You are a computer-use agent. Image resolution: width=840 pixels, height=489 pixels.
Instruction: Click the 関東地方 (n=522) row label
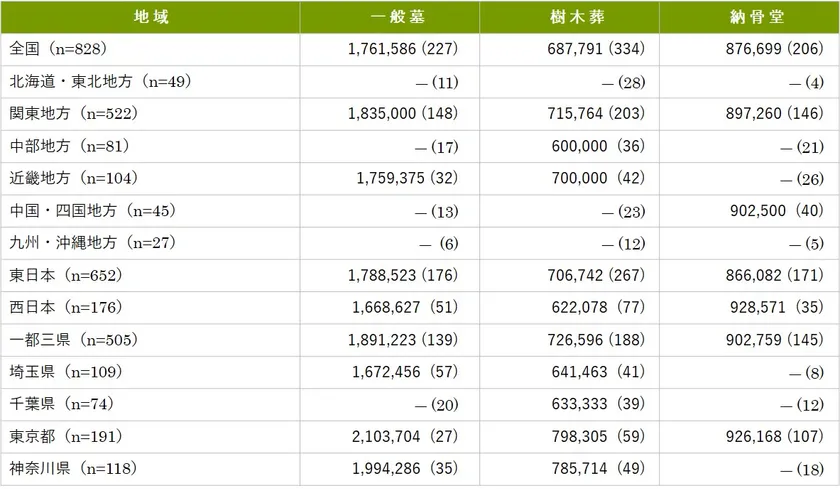(74, 114)
